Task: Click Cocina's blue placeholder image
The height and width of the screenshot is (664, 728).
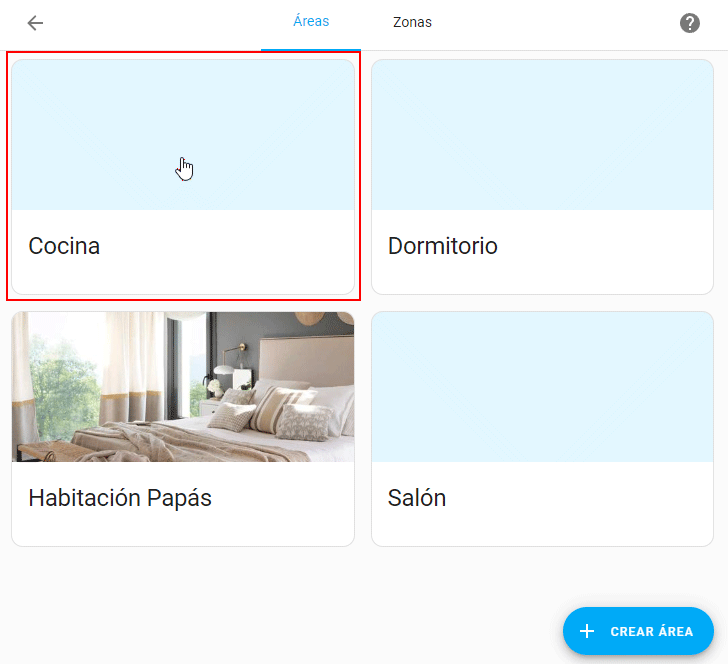Action: pos(183,135)
